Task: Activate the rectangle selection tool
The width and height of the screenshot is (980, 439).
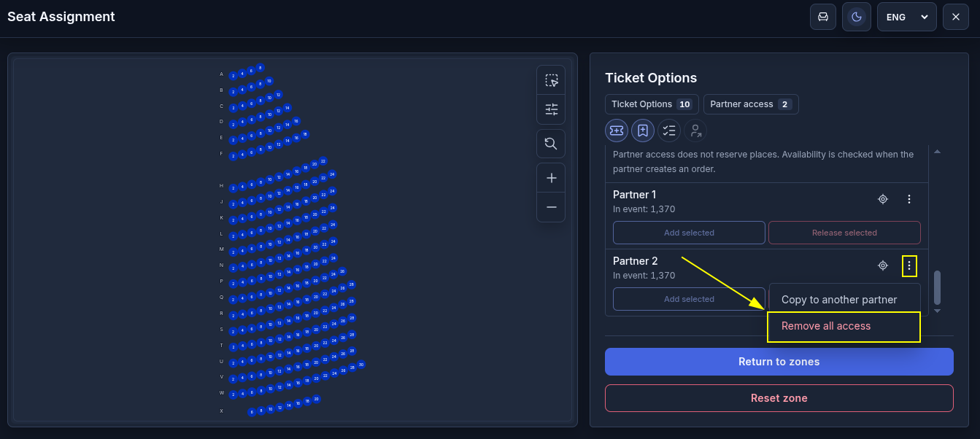Action: tap(551, 80)
